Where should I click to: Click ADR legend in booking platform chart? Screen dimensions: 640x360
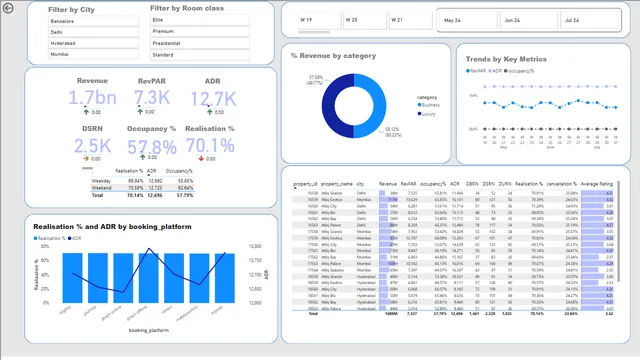coord(74,238)
